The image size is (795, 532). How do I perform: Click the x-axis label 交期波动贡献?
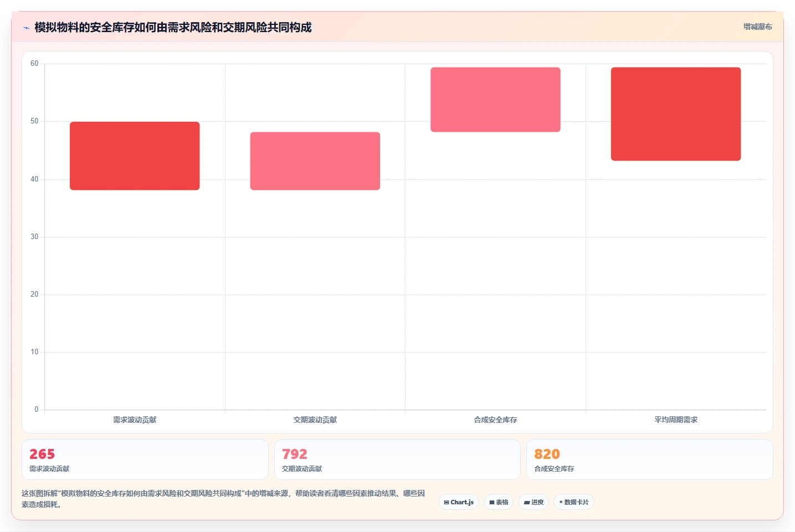315,420
